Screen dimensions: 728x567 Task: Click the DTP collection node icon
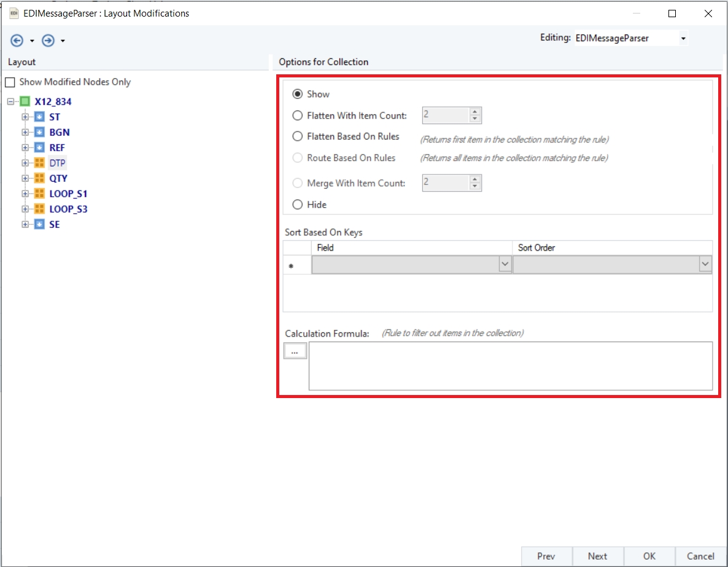click(x=39, y=163)
